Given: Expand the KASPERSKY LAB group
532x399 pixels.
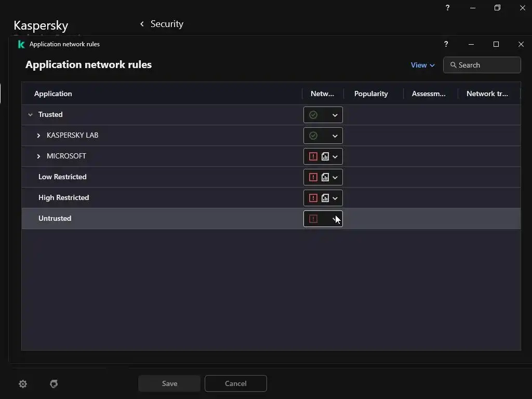Looking at the screenshot, I should 38,136.
